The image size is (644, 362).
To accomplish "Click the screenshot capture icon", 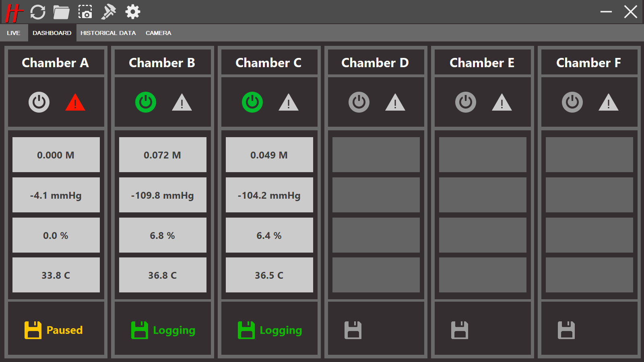I will [x=85, y=12].
